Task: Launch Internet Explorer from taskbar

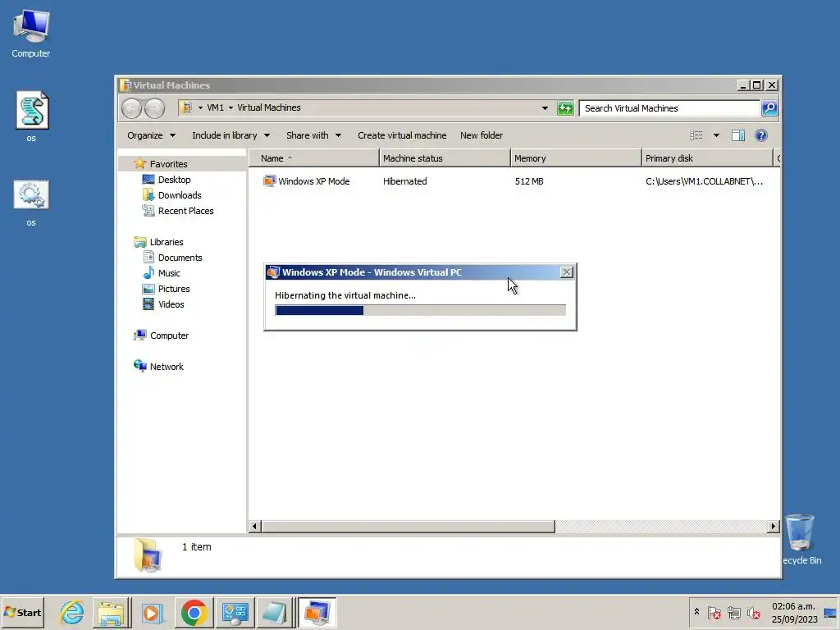Action: (x=72, y=612)
